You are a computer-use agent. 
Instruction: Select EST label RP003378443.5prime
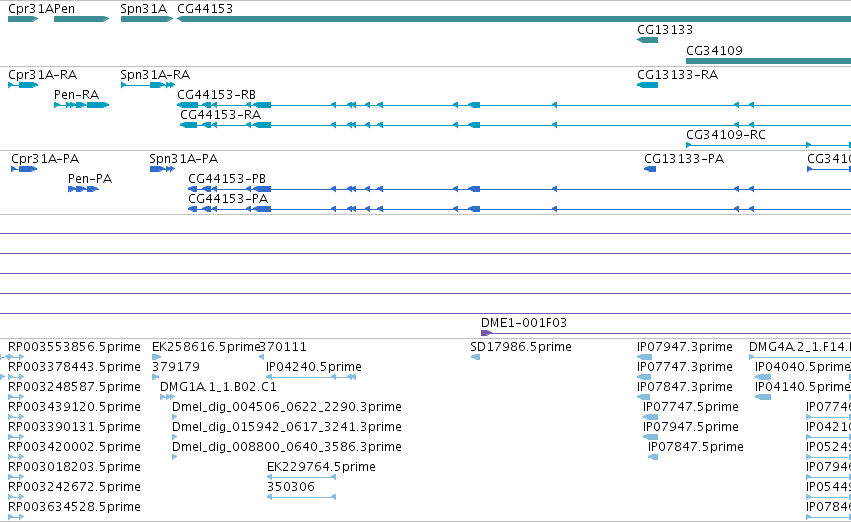click(74, 367)
